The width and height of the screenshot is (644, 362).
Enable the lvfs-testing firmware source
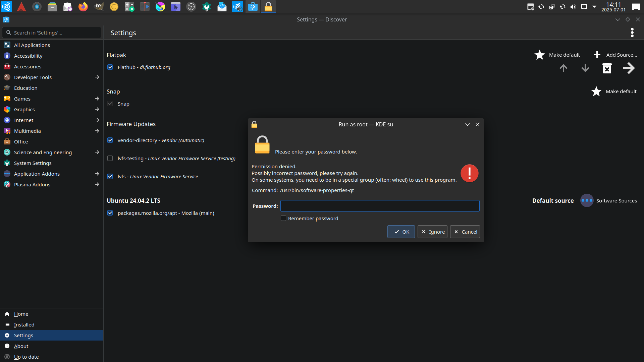pos(110,158)
